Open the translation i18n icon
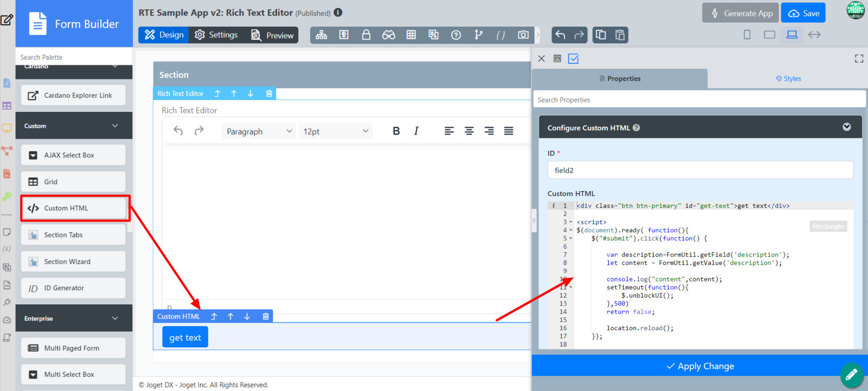This screenshot has width=868, height=391. [x=433, y=35]
